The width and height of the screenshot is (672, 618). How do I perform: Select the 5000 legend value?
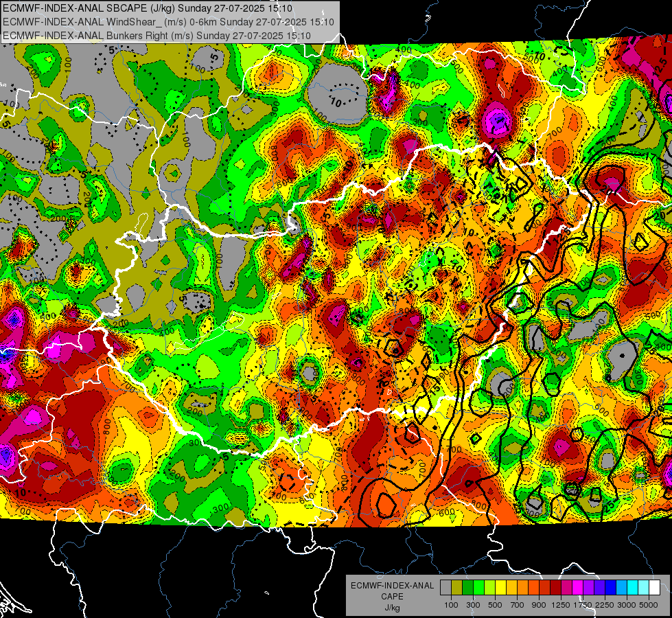point(649,606)
